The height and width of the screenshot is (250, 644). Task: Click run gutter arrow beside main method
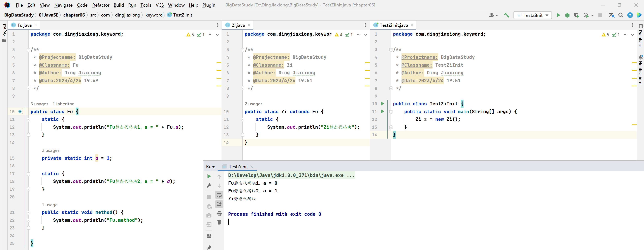coord(382,112)
